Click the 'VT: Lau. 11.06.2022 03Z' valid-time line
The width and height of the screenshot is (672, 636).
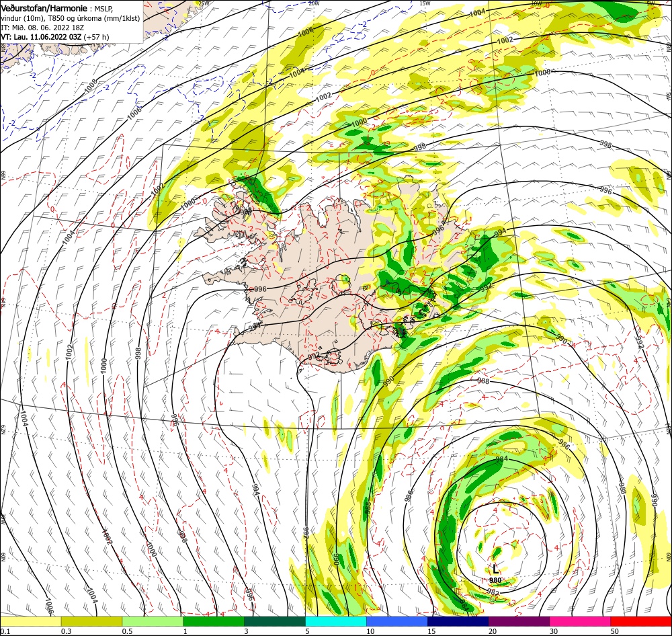41,37
